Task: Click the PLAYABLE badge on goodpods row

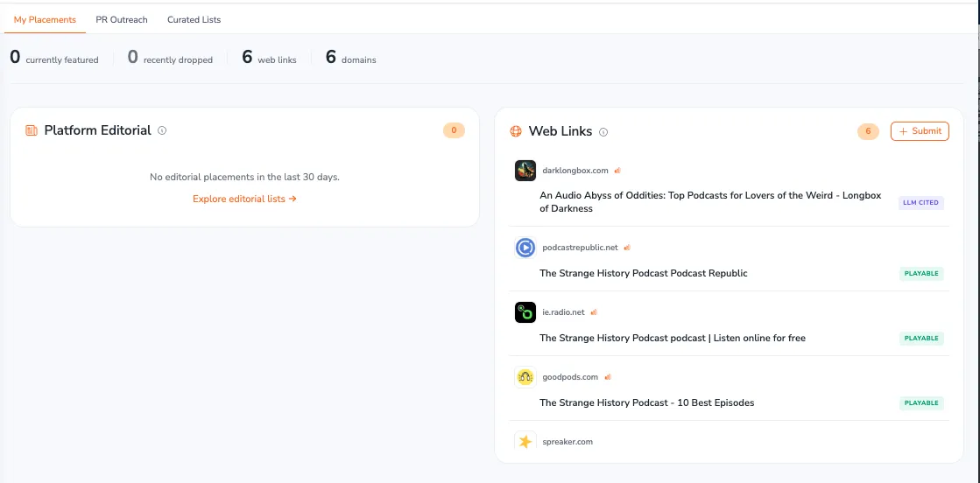Action: [x=921, y=403]
